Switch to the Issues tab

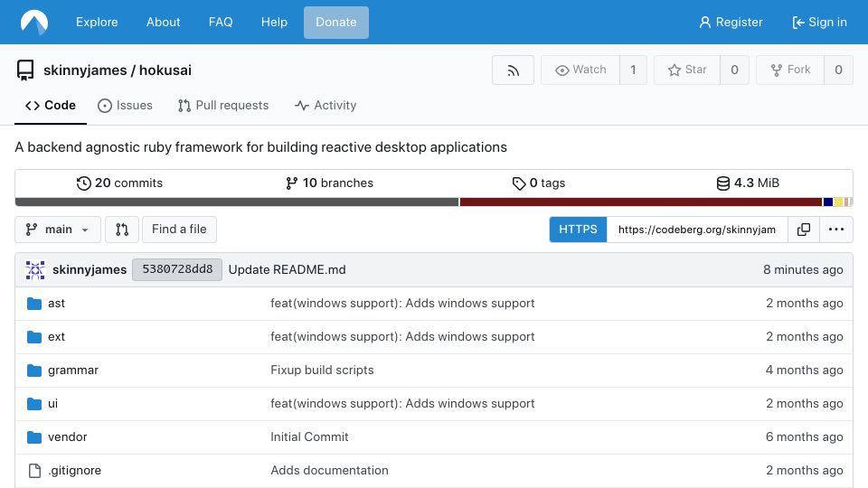125,105
